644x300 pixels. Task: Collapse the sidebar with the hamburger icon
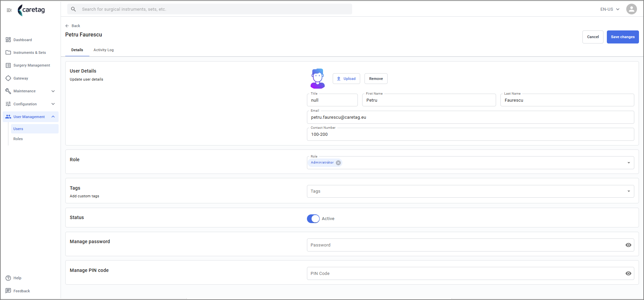[x=9, y=10]
